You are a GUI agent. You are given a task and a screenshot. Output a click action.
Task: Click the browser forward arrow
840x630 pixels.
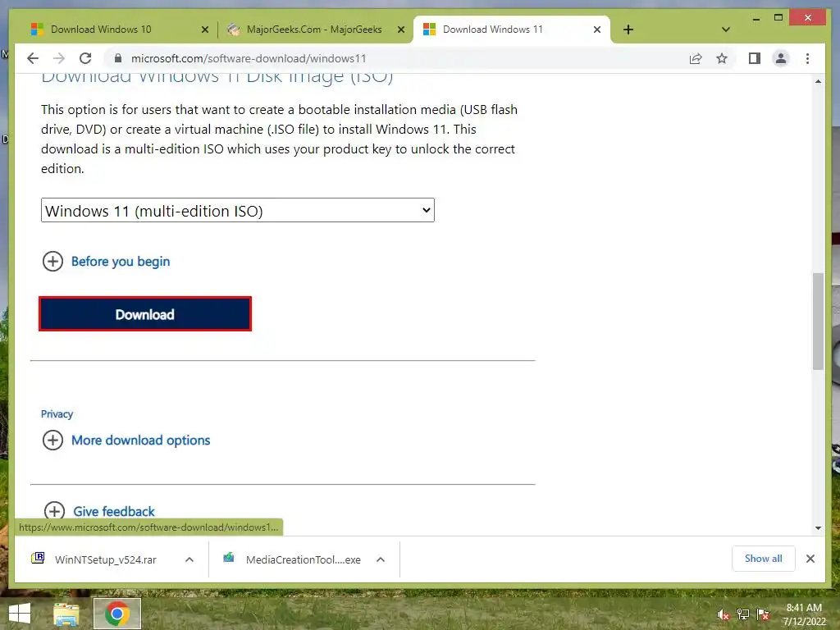point(59,58)
